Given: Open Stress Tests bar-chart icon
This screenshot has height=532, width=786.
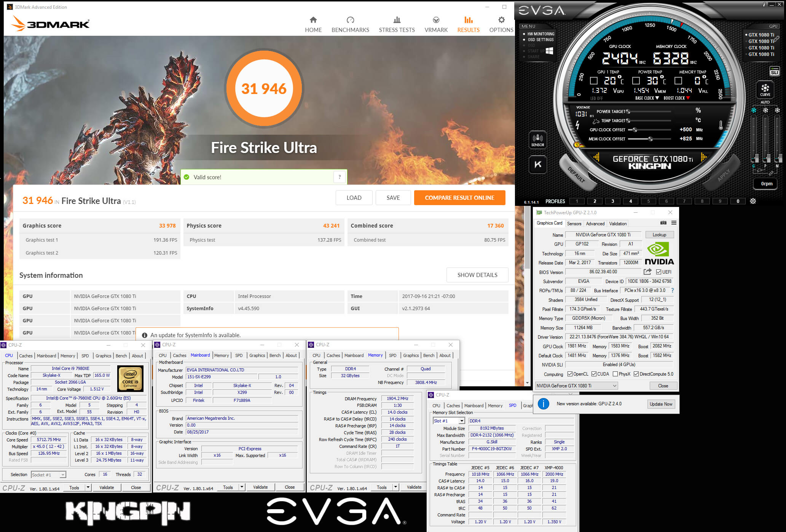Looking at the screenshot, I should click(x=397, y=20).
